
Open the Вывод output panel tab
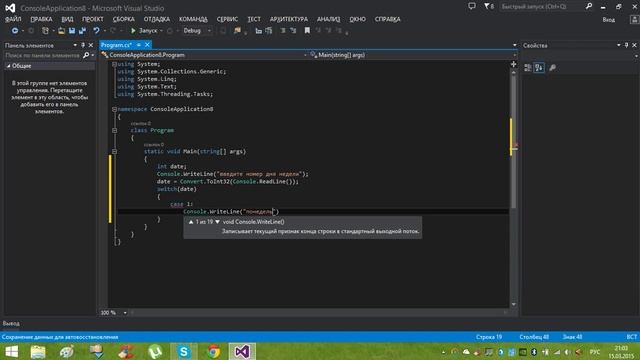click(x=11, y=323)
